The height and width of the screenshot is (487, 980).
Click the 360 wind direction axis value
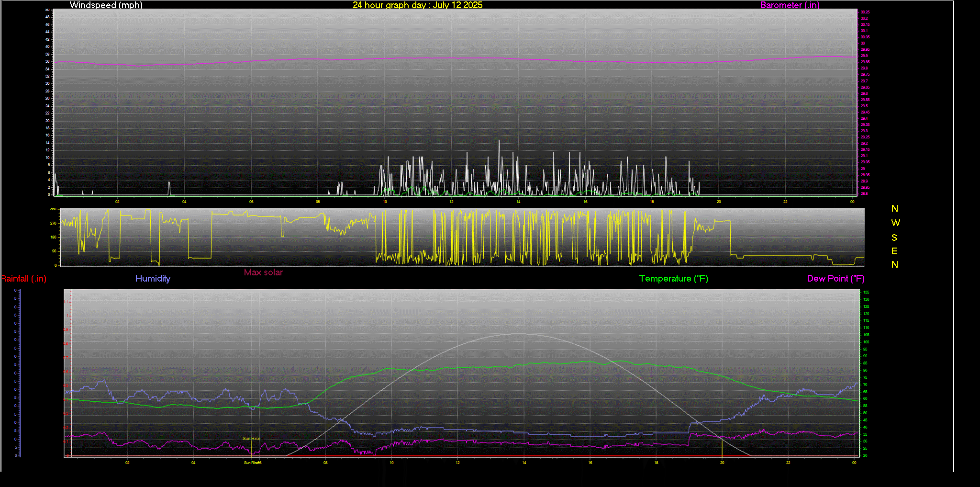click(53, 209)
